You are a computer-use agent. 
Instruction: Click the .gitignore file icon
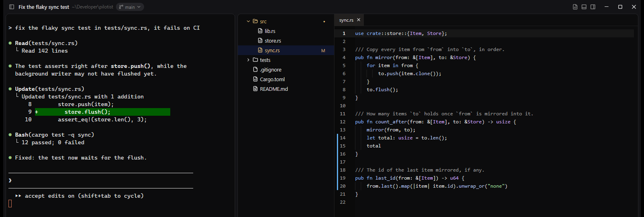(255, 70)
